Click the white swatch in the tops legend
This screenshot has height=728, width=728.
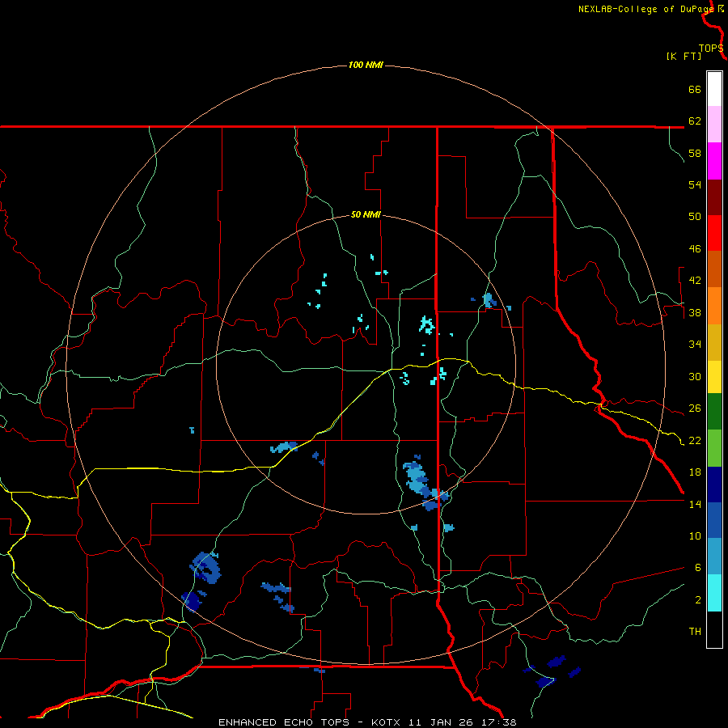pyautogui.click(x=714, y=89)
